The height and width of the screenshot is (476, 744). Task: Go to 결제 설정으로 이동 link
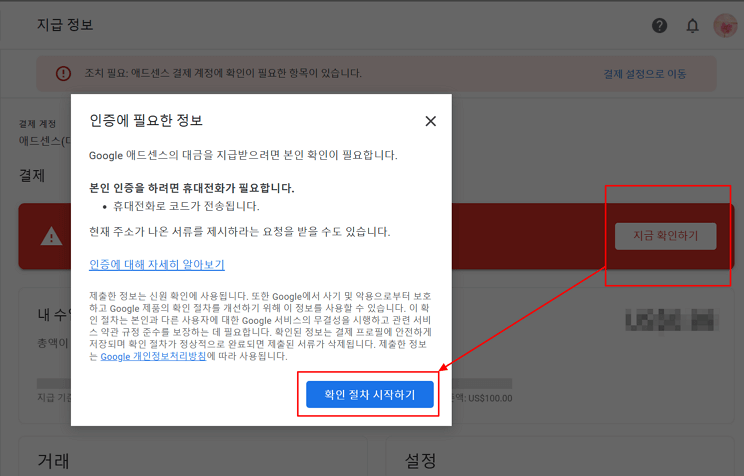coord(644,74)
